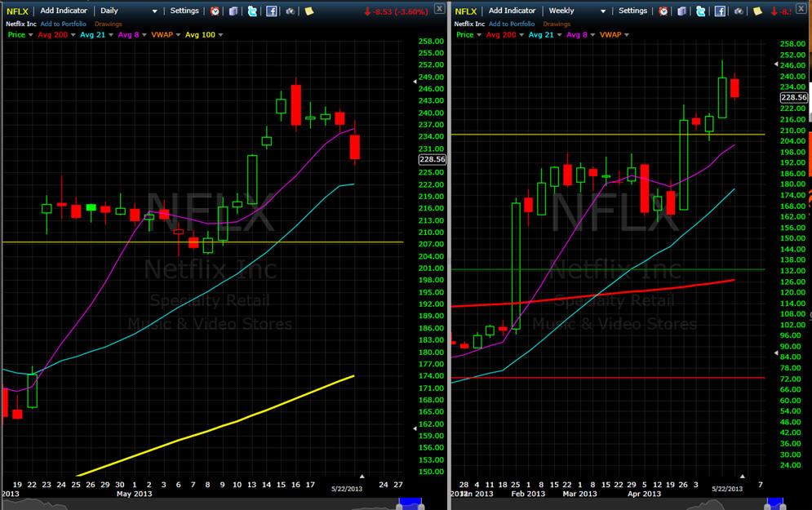This screenshot has height=510, width=812.
Task: Click Netflix Inc name in Weekly chart header
Action: click(x=470, y=24)
